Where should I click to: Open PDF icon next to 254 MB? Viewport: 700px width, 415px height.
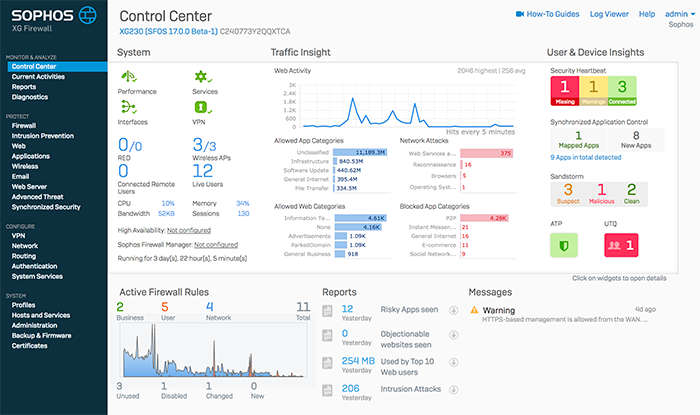pyautogui.click(x=328, y=363)
